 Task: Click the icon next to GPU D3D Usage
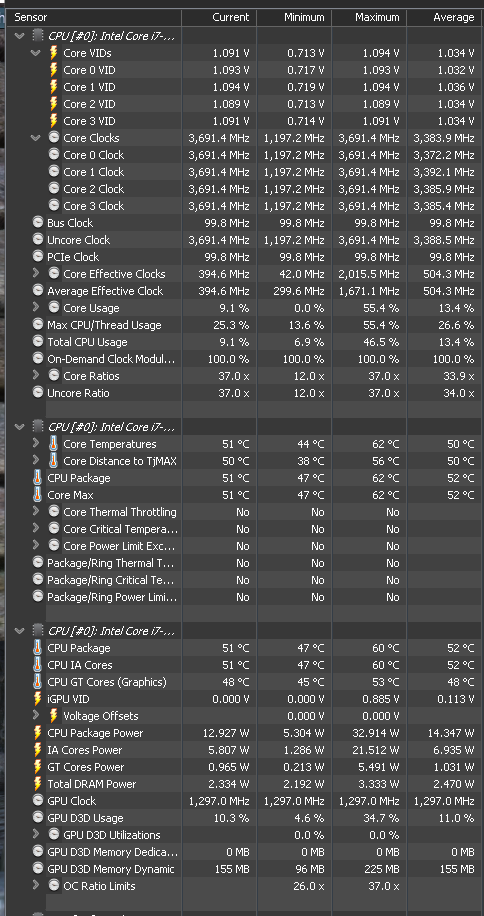[x=38, y=817]
